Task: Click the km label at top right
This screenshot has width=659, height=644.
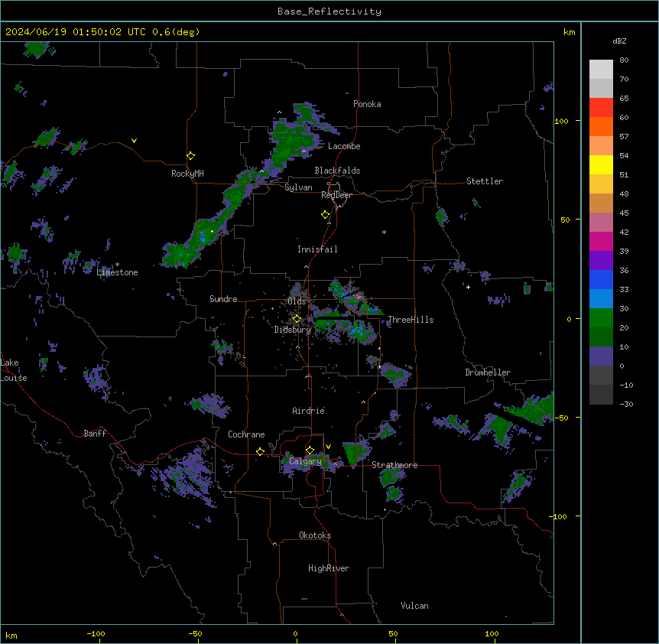Action: click(569, 32)
